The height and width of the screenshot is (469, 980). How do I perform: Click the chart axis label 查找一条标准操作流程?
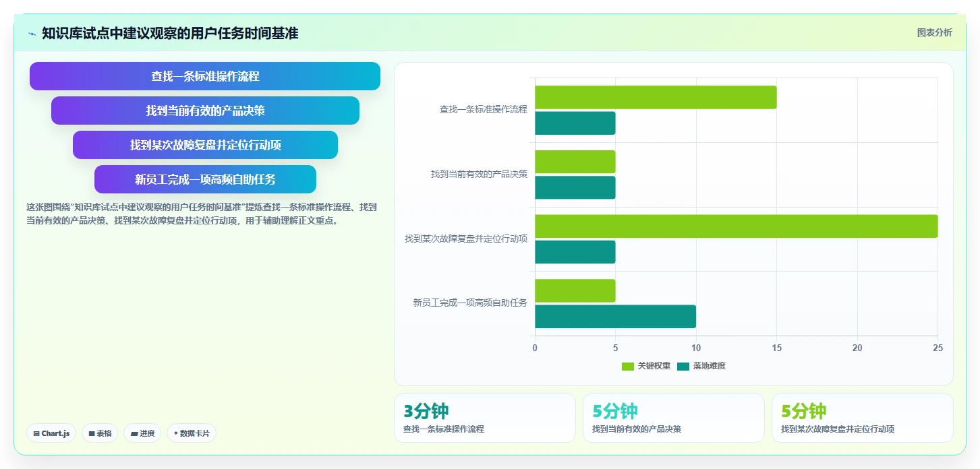pos(484,109)
